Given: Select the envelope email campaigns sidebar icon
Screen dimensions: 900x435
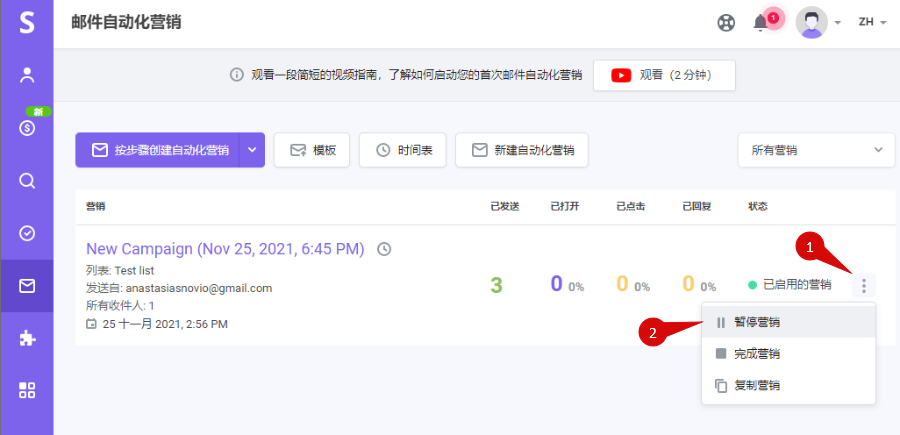Looking at the screenshot, I should click(x=27, y=286).
